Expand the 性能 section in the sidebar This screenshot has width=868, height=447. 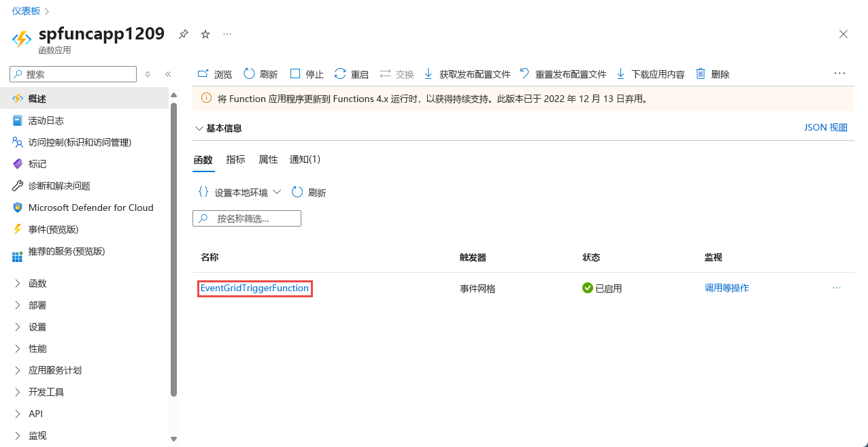[18, 349]
